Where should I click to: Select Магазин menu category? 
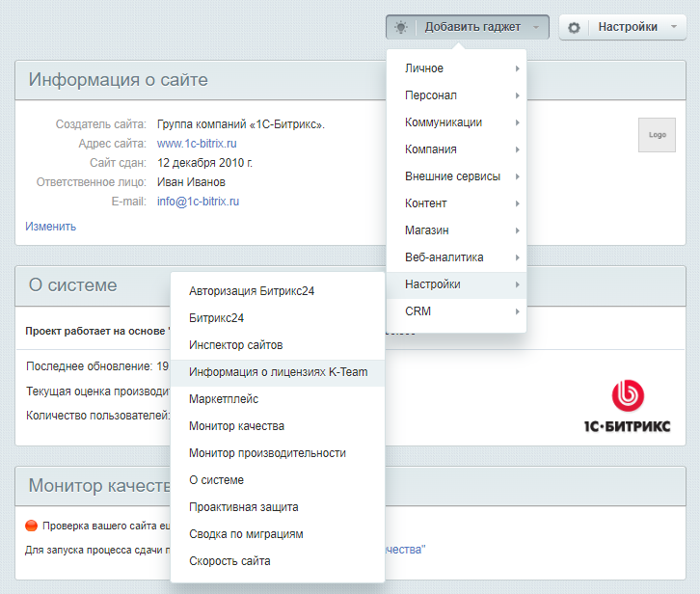click(x=456, y=230)
